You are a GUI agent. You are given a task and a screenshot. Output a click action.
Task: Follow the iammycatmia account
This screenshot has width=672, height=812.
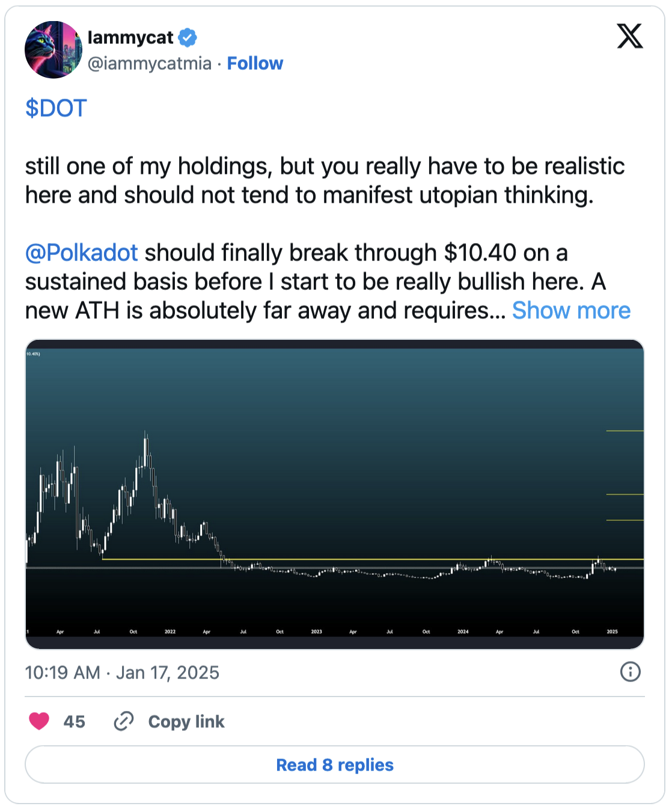pyautogui.click(x=255, y=63)
